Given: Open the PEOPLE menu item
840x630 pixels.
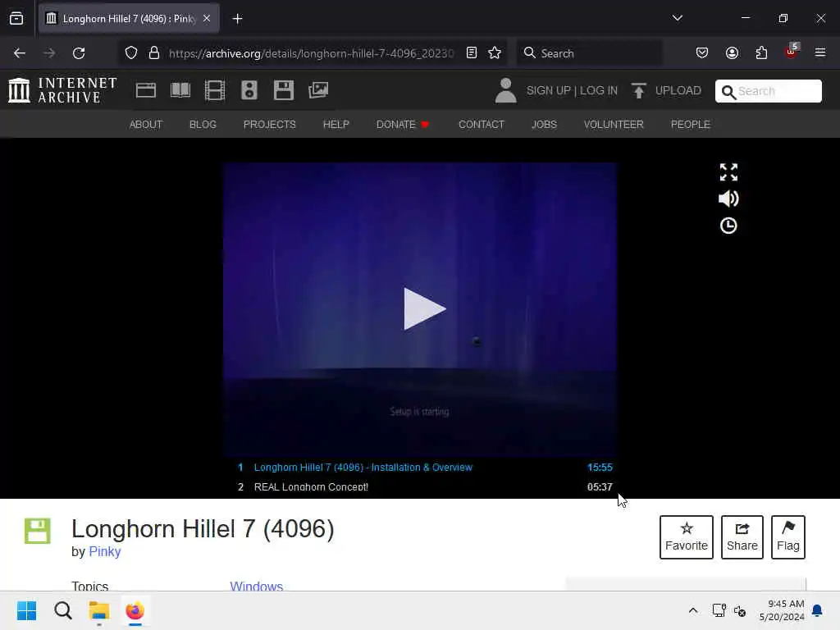Looking at the screenshot, I should [x=690, y=125].
